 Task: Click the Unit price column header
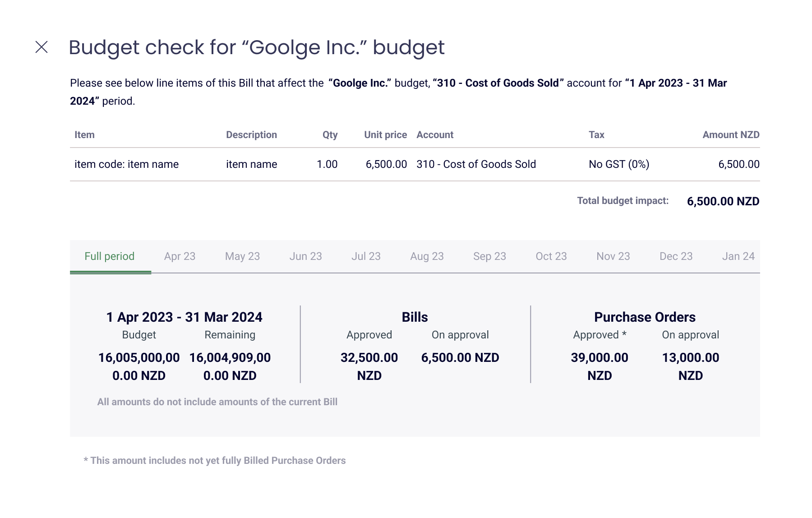pos(385,134)
